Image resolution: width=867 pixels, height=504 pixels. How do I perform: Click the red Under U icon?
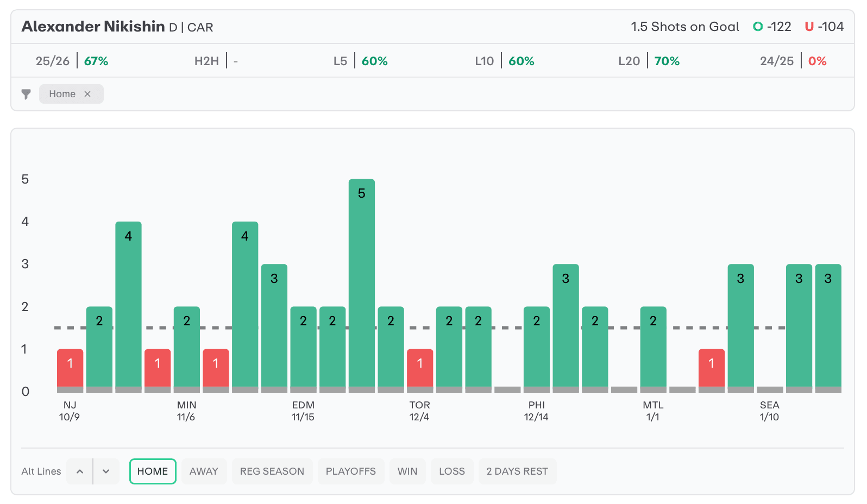tap(809, 27)
